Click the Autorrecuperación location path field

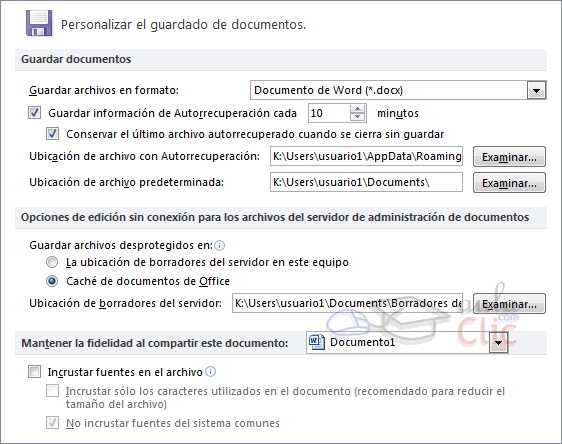click(366, 156)
